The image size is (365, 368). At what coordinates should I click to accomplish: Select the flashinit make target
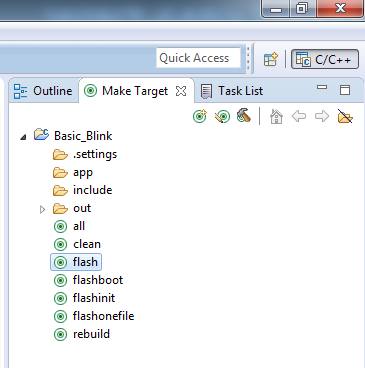pyautogui.click(x=84, y=298)
